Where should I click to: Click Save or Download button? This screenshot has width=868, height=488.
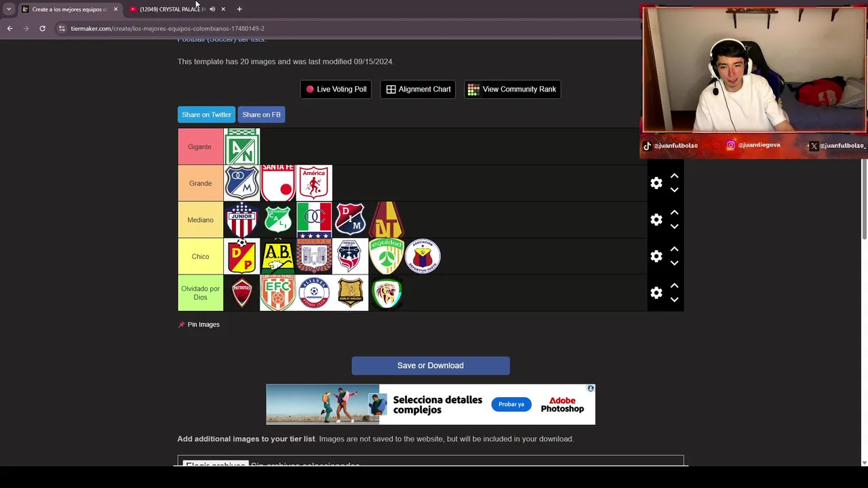coord(431,365)
